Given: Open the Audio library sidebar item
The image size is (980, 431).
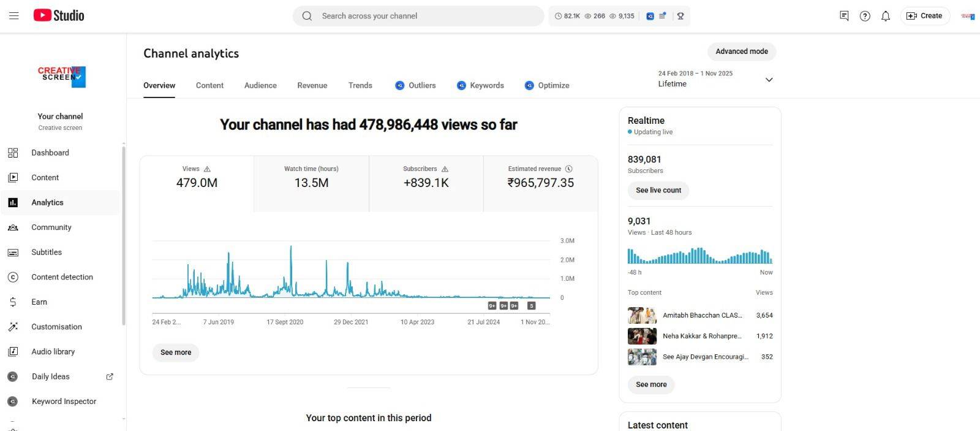Looking at the screenshot, I should point(53,352).
